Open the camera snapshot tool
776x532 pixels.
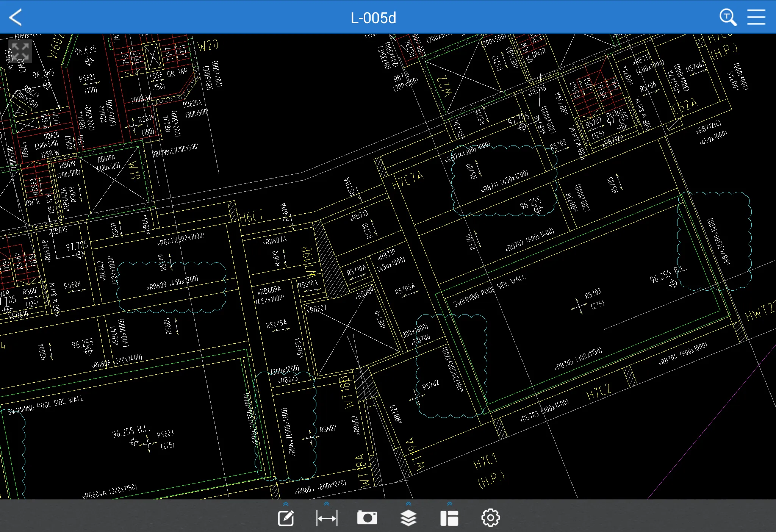pyautogui.click(x=367, y=517)
